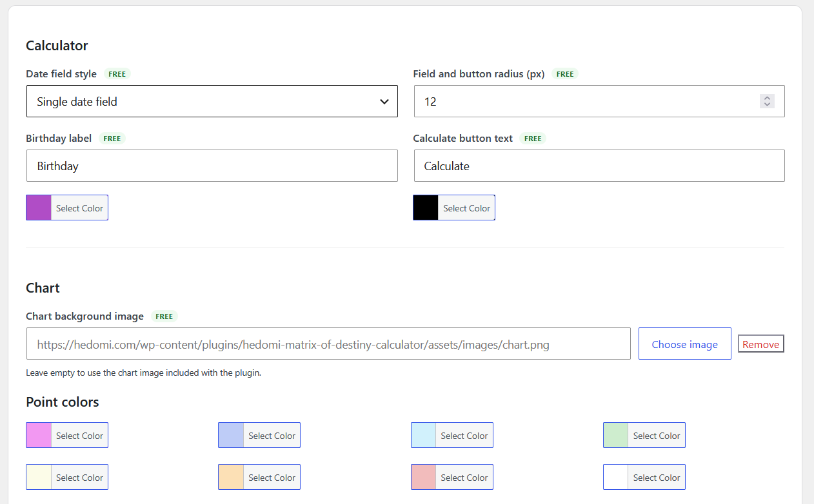Click the Calculator section heading
This screenshot has height=504, width=814.
57,46
